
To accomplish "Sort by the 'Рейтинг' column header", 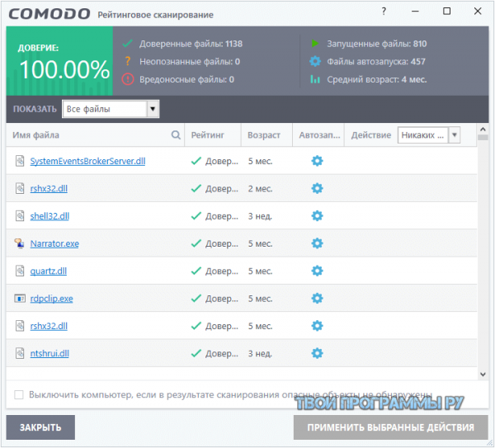I will coord(207,135).
